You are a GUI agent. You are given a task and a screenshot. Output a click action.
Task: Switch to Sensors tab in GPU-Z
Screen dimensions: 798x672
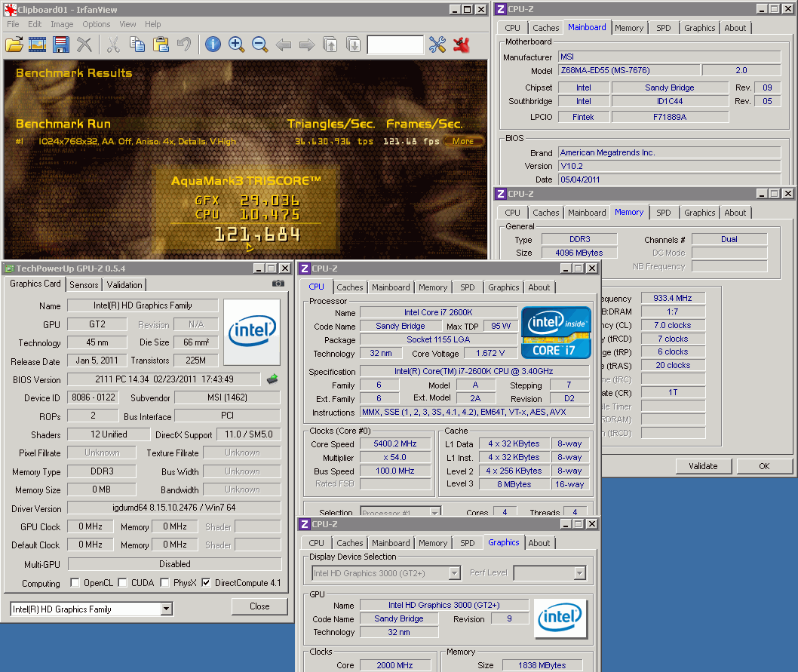(84, 284)
